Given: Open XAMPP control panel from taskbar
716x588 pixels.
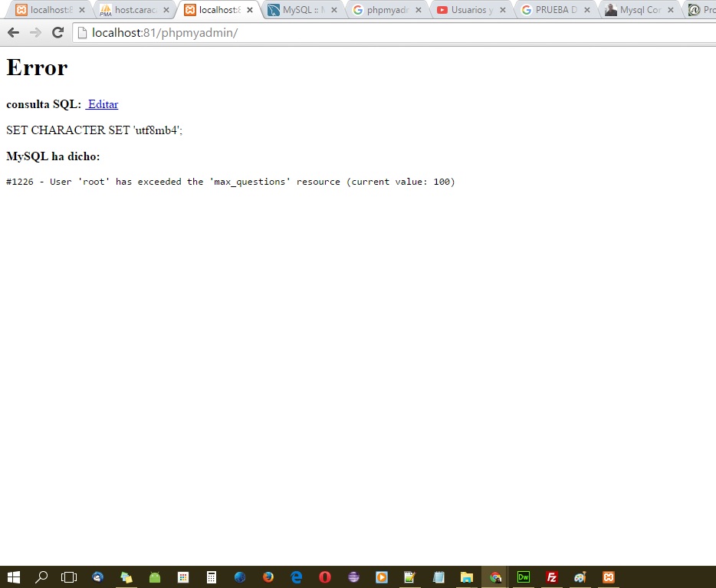Looking at the screenshot, I should [609, 577].
